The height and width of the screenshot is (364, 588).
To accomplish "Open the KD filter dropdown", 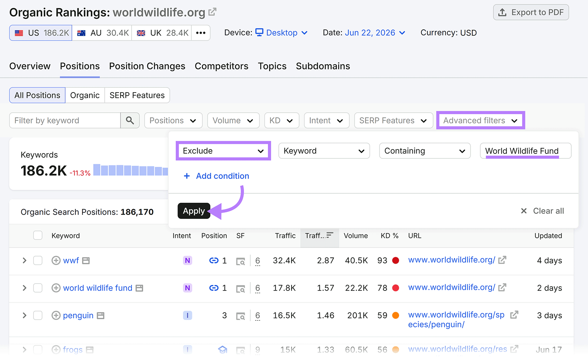I will (282, 120).
